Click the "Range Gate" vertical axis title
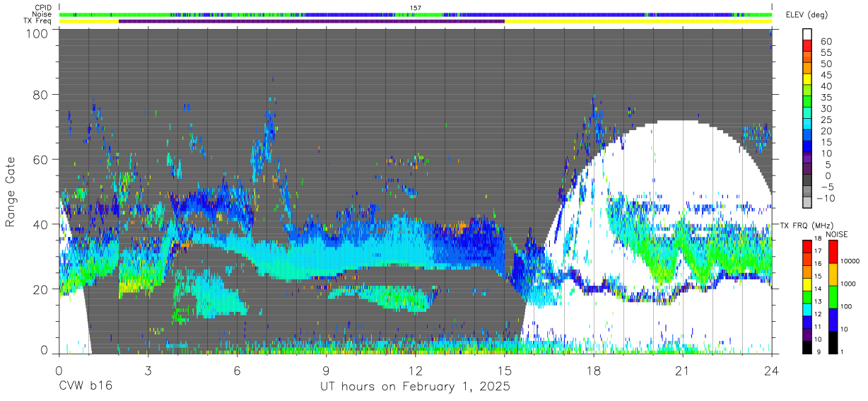 (11, 192)
